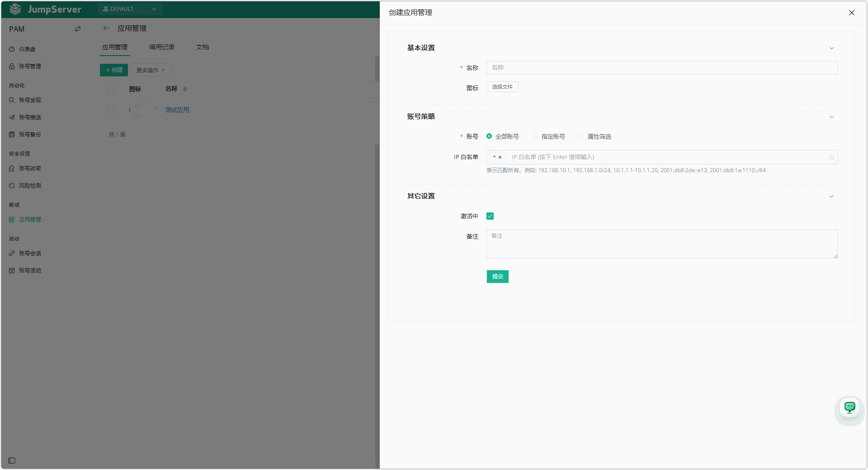Uncheck the 激活中 checkbox
This screenshot has width=868, height=470.
click(490, 216)
